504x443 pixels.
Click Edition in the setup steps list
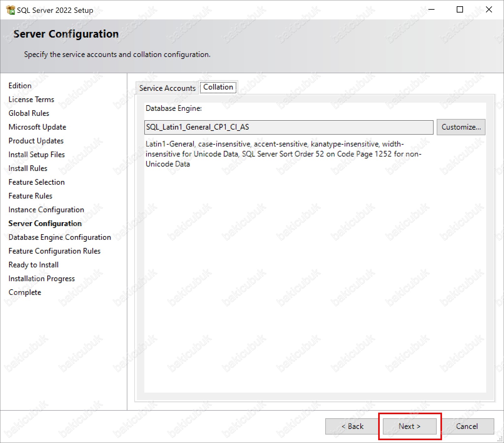pyautogui.click(x=20, y=86)
